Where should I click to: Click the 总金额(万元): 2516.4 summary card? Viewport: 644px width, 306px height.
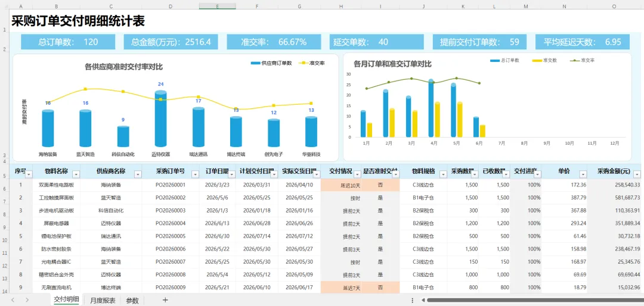point(171,42)
